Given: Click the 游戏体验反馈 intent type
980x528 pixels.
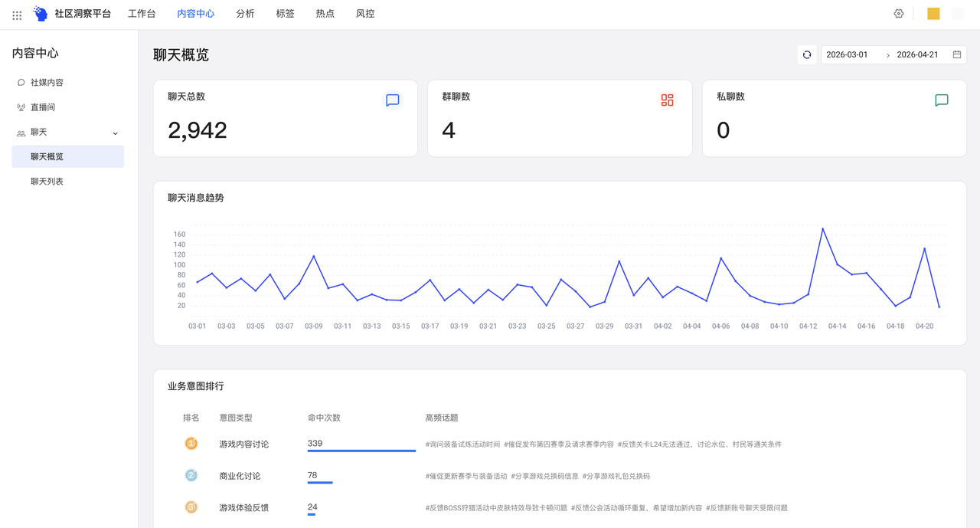Looking at the screenshot, I should (243, 507).
